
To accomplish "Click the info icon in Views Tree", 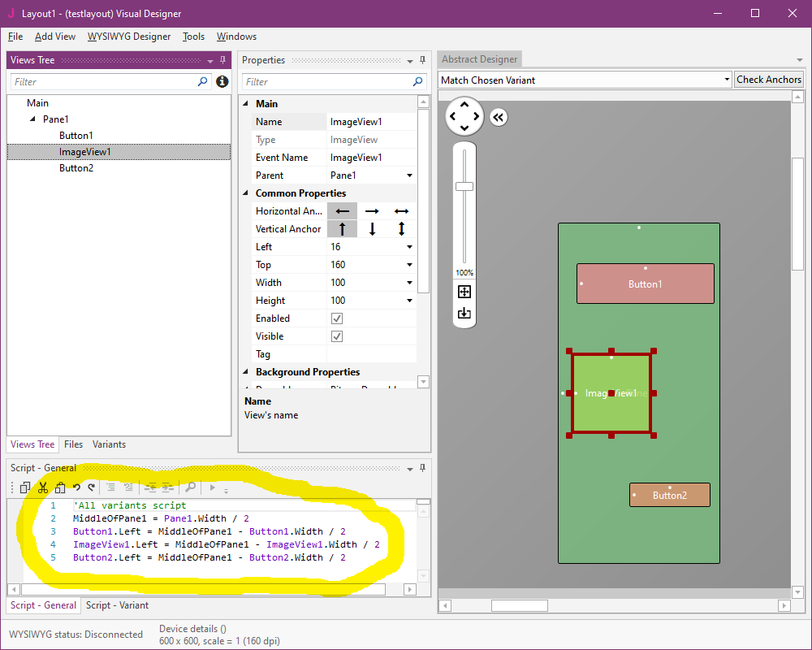I will (x=222, y=81).
